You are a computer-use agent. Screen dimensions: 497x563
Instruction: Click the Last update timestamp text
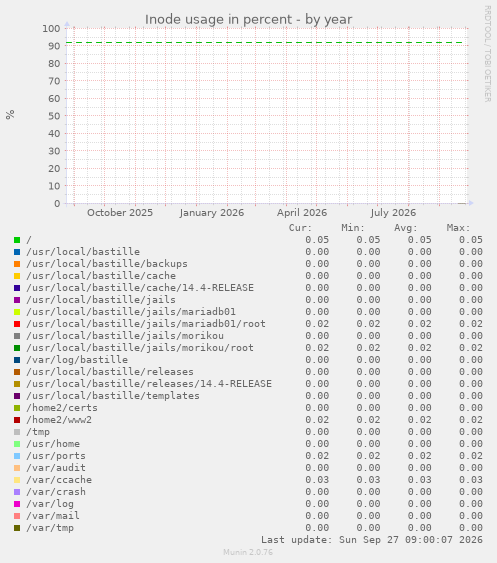(372, 540)
